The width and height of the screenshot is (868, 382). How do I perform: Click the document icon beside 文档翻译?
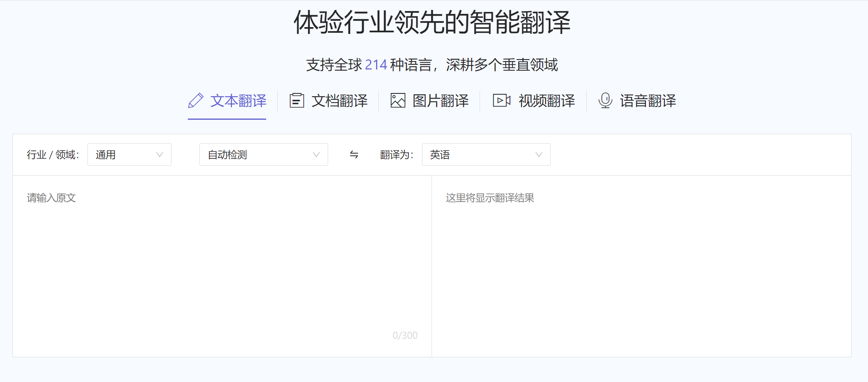pyautogui.click(x=297, y=100)
